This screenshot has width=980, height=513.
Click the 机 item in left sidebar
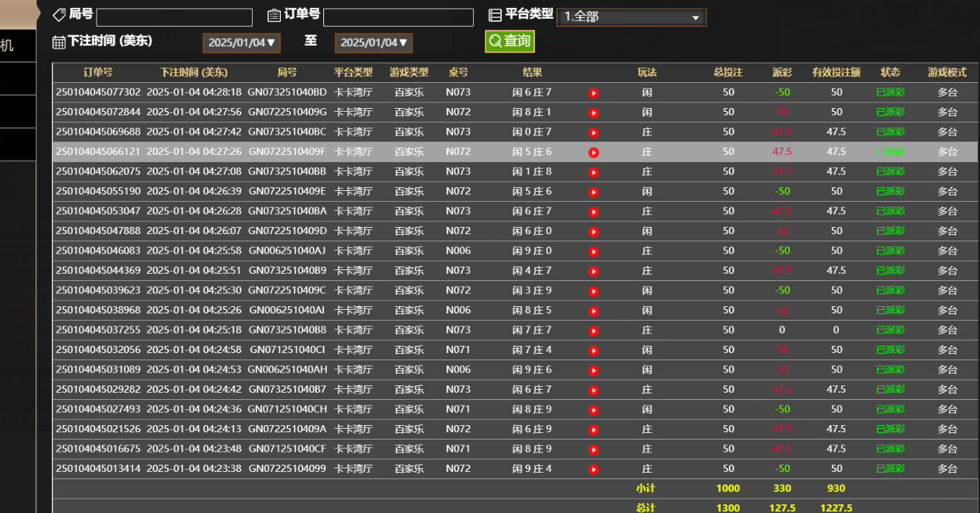coord(7,45)
